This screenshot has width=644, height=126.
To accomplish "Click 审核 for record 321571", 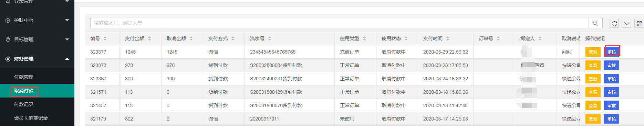I will pos(612,92).
